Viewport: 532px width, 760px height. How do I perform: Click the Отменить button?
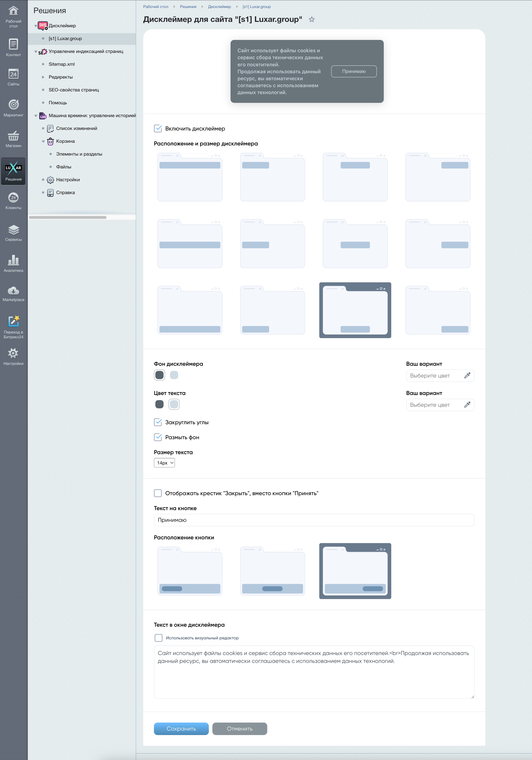click(x=239, y=729)
